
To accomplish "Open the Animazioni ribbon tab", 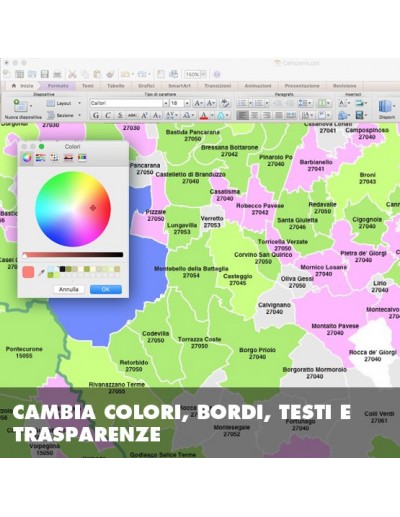I will tap(258, 86).
